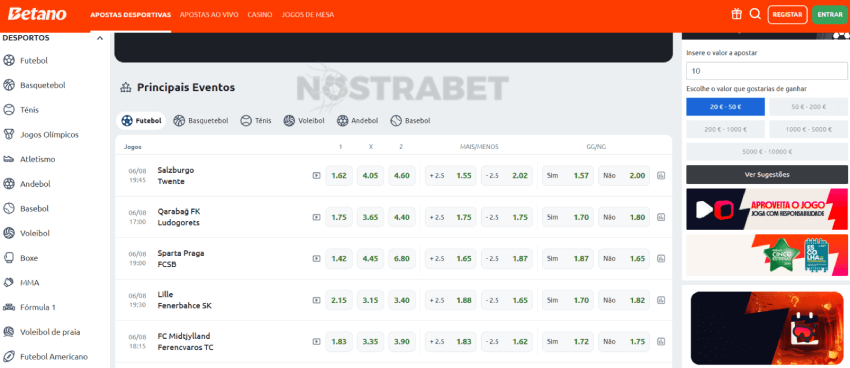Bet on Salzburgo win at 1.62
850x368 pixels.
pyautogui.click(x=339, y=176)
